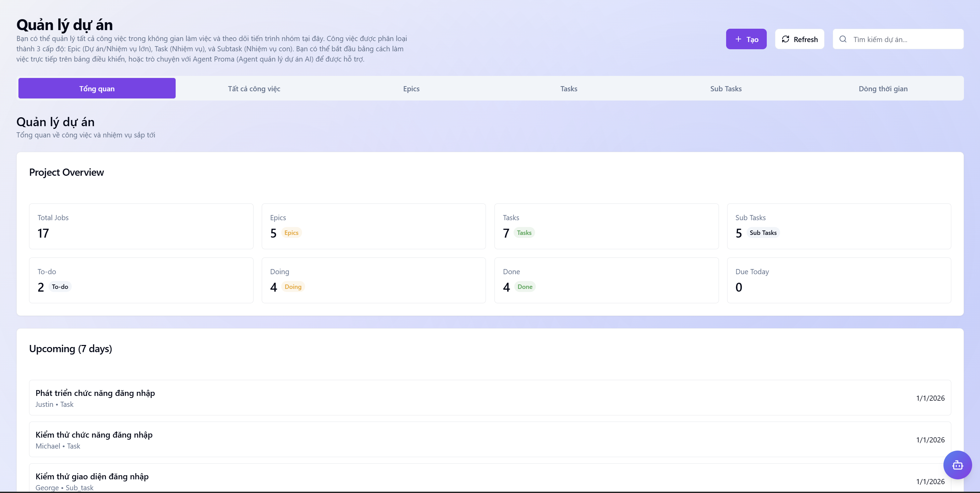Click the circular arrows refresh icon
This screenshot has width=980, height=493.
(x=785, y=39)
